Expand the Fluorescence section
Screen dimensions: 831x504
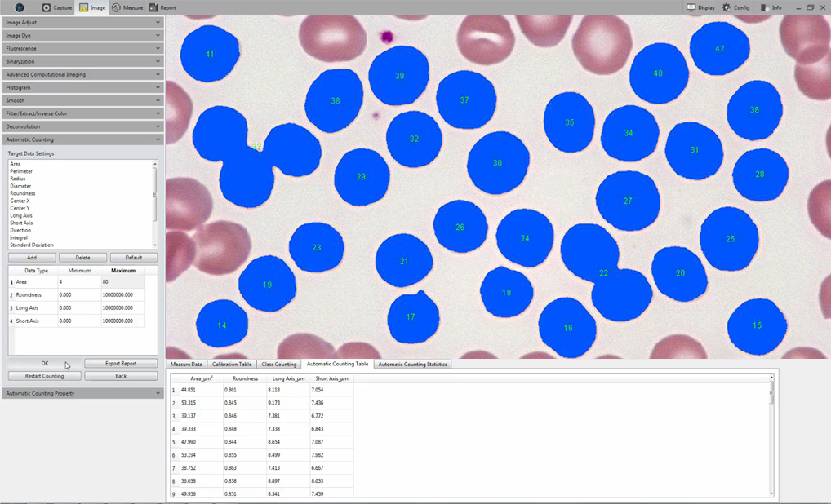[x=82, y=49]
